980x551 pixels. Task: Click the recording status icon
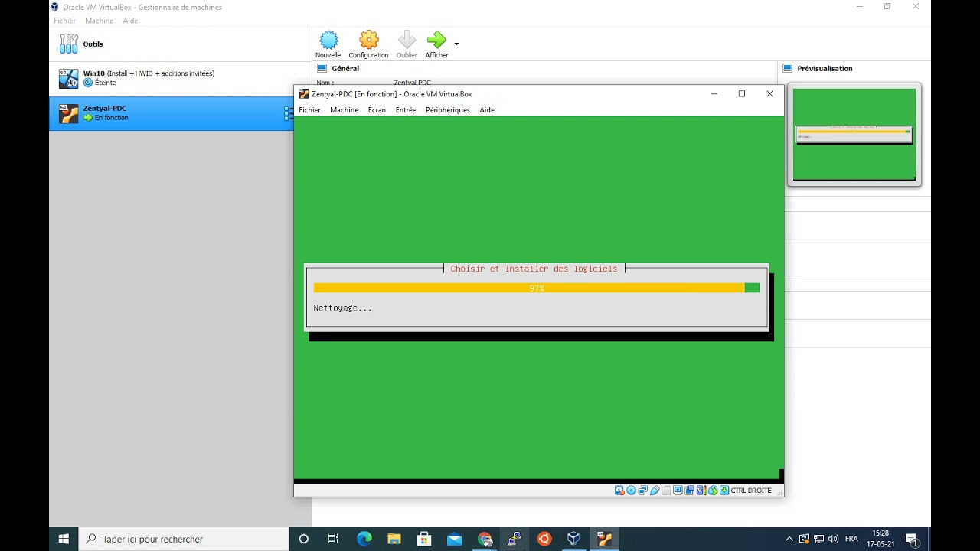tap(690, 491)
